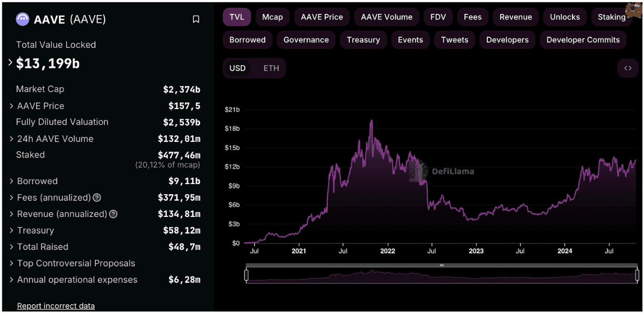Click the AAVE (AAVE) title text
Viewport: 644px width, 317px height.
[x=70, y=20]
